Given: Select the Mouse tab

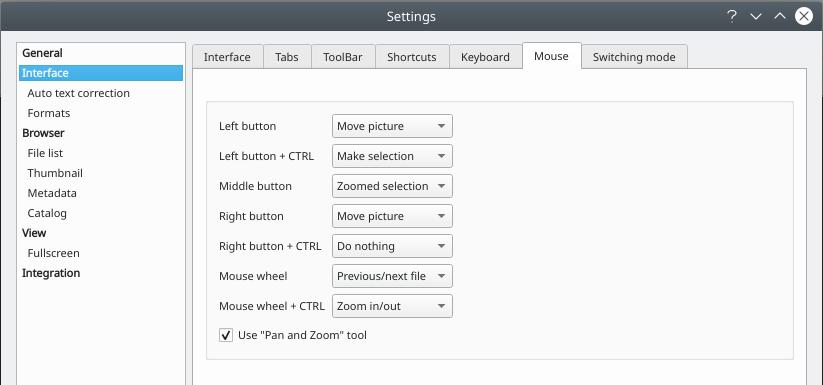Looking at the screenshot, I should 551,56.
